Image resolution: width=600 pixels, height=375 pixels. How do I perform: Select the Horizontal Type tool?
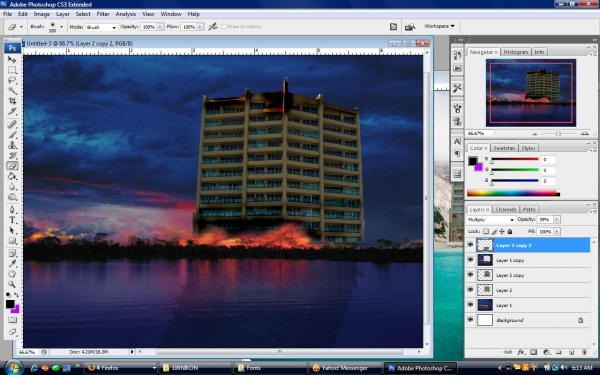12,220
